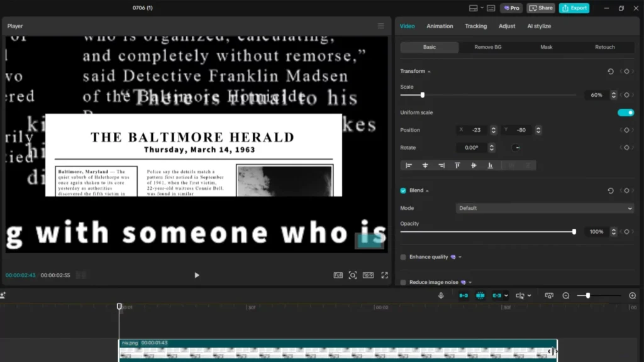This screenshot has width=644, height=362.
Task: Add a keyframe for Position
Action: coord(626,130)
